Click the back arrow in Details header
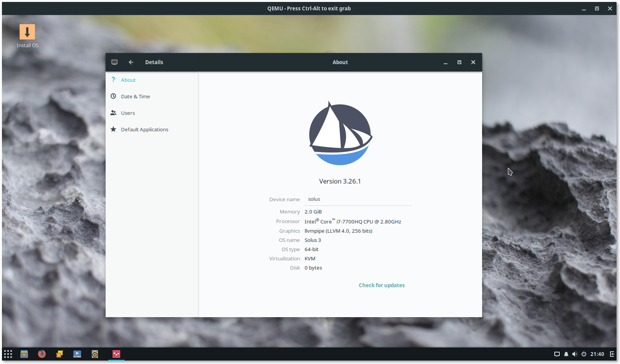This screenshot has width=620, height=364. click(131, 62)
